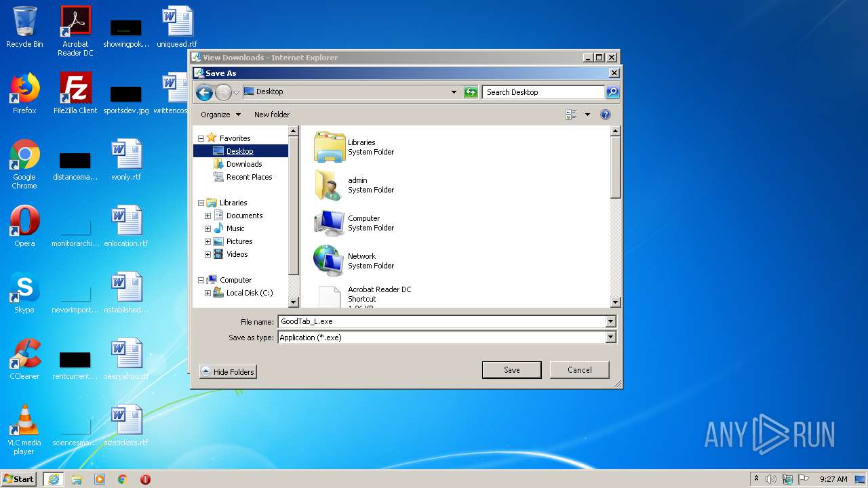
Task: Collapse the Libraries tree group
Action: [x=201, y=203]
